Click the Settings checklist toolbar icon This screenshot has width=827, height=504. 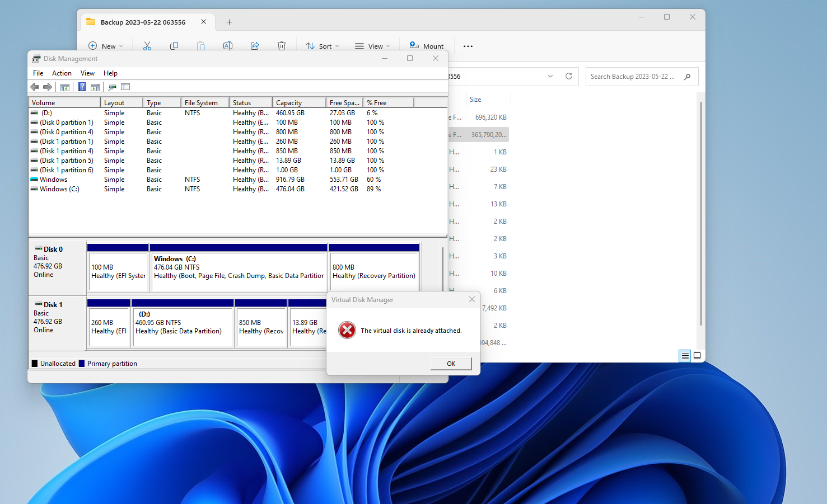125,87
